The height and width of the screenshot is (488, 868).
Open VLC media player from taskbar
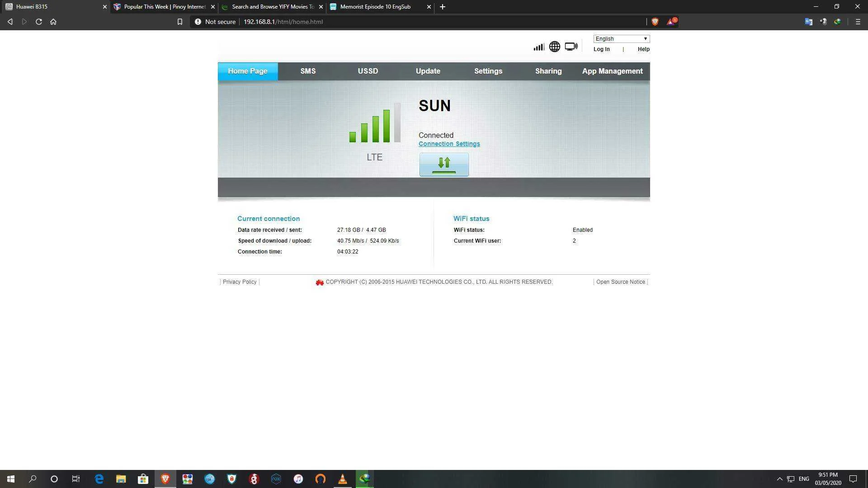coord(342,479)
